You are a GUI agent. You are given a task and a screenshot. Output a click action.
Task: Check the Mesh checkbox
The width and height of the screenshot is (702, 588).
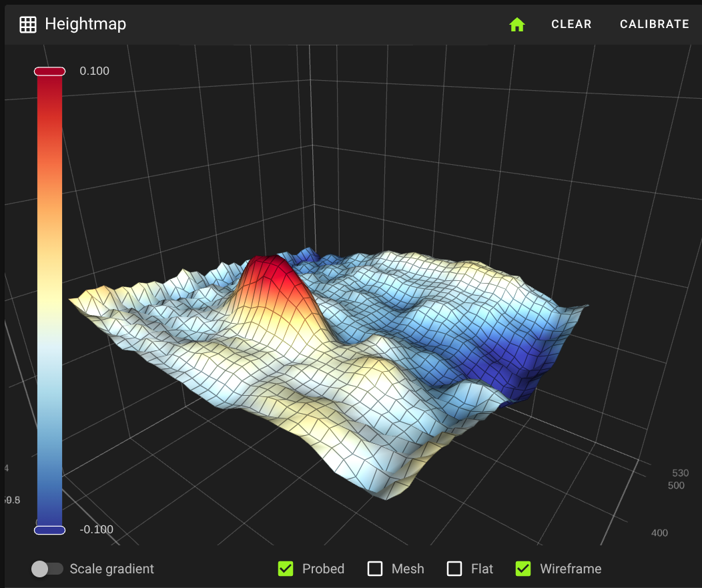click(375, 569)
